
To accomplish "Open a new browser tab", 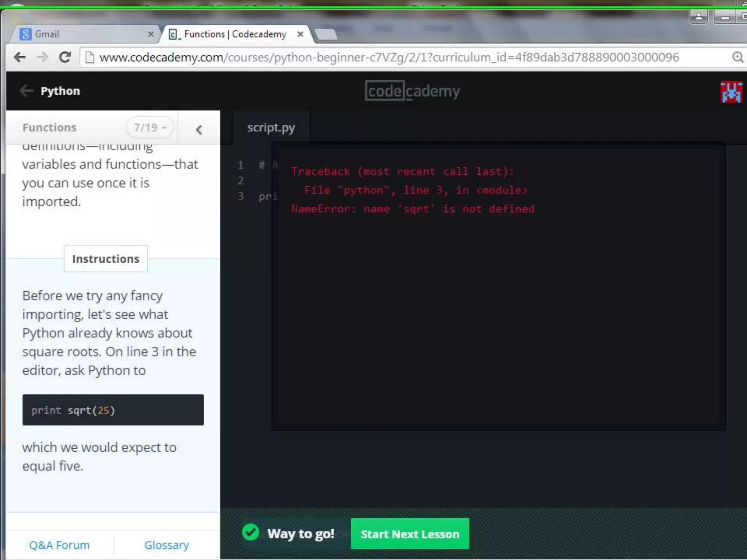I will point(326,35).
